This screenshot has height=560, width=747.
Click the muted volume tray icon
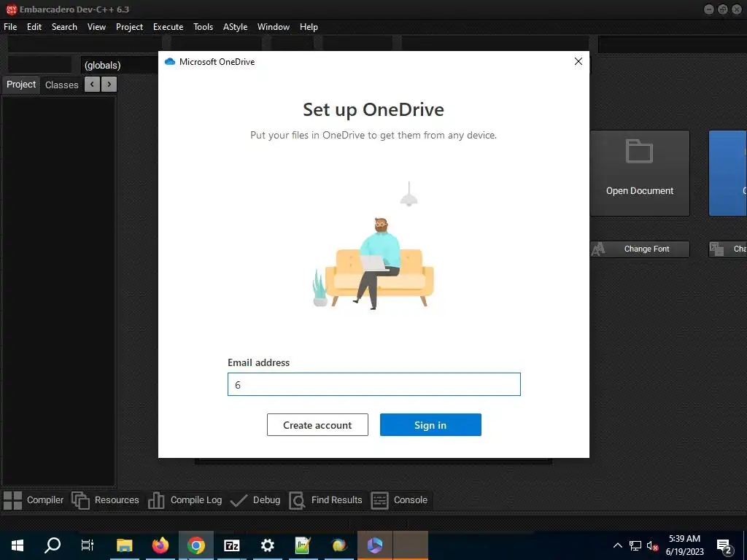point(652,545)
